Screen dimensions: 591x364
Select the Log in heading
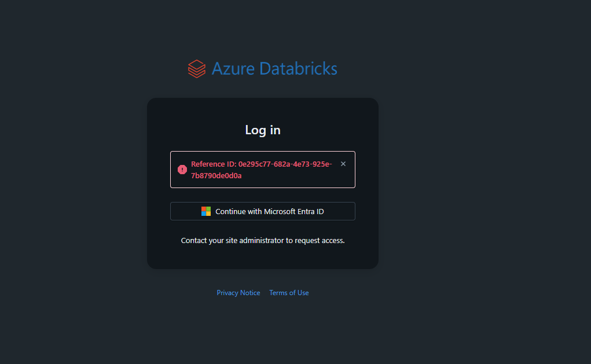(x=262, y=130)
